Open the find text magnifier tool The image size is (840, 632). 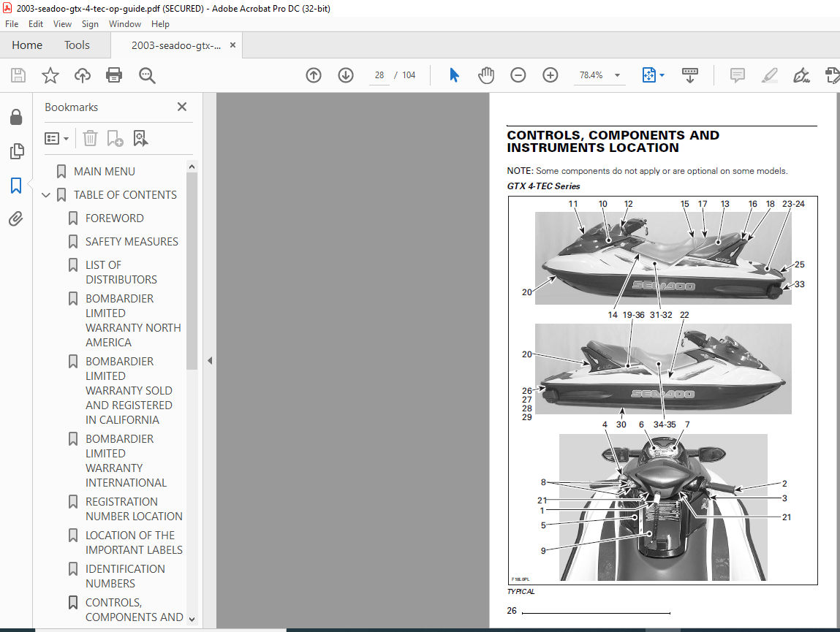[x=147, y=75]
